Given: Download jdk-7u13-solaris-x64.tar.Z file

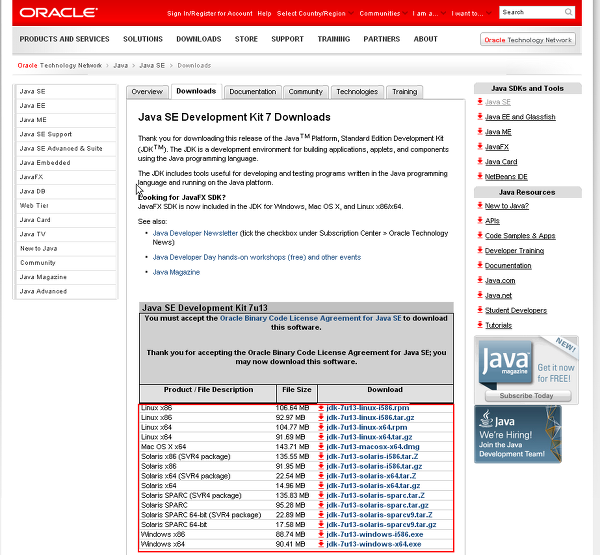Looking at the screenshot, I should click(x=371, y=476).
